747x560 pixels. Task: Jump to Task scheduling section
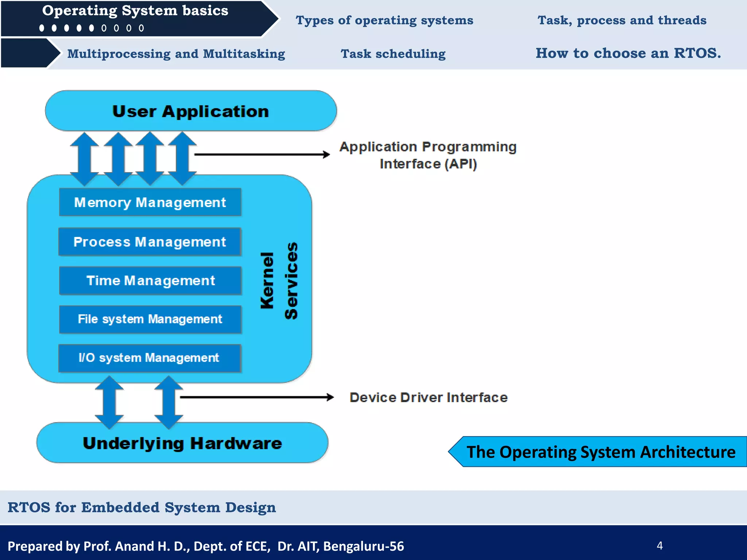pos(393,54)
